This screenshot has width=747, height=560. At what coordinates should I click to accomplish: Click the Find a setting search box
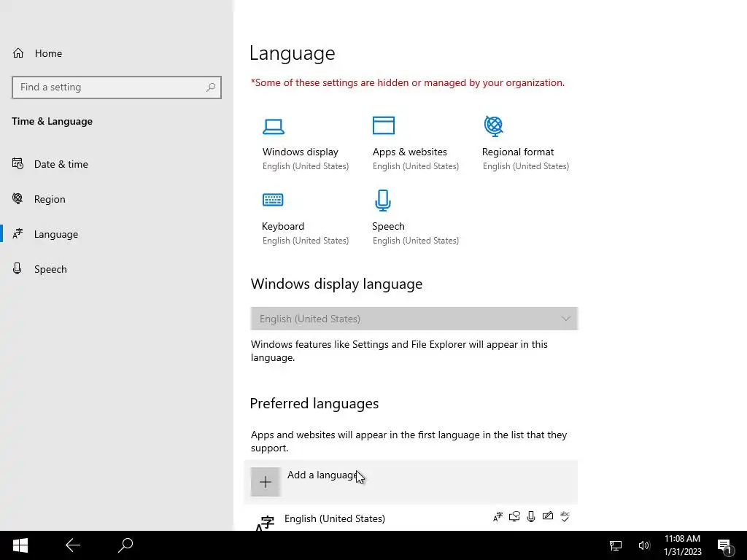click(117, 87)
